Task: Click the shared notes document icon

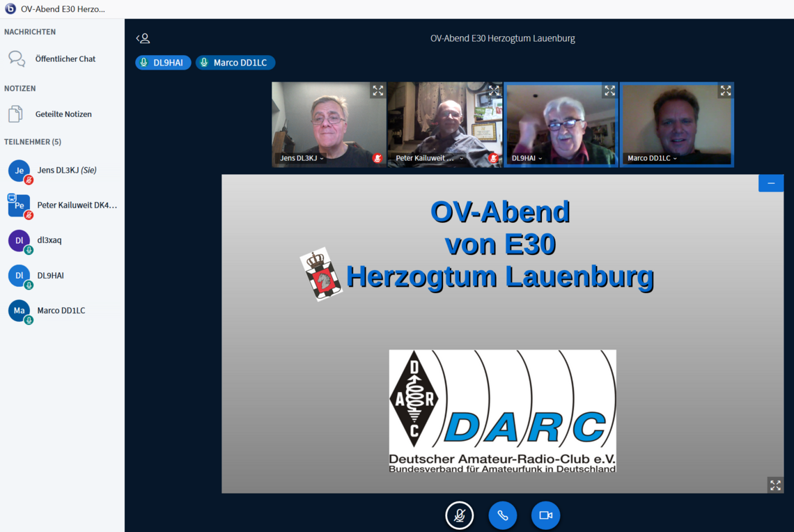Action: pos(16,114)
